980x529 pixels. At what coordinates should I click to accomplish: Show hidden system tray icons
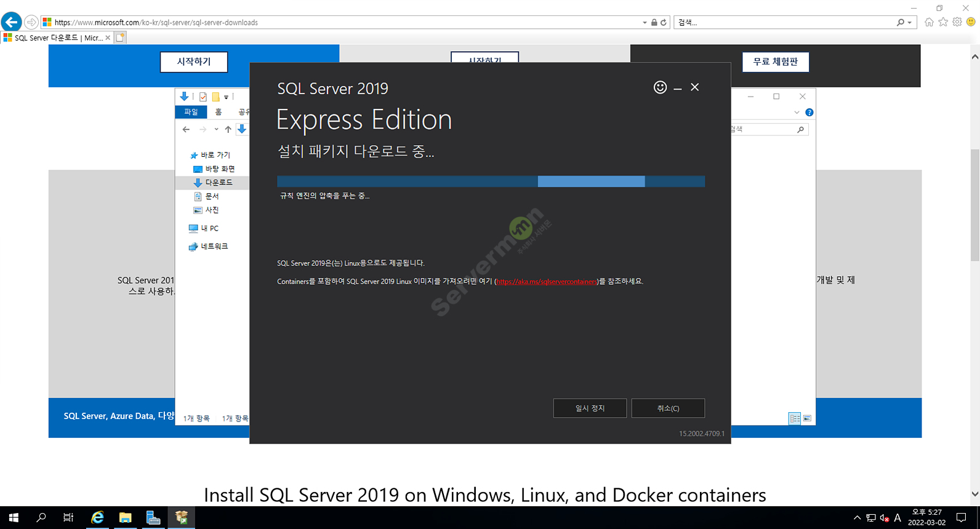click(857, 518)
